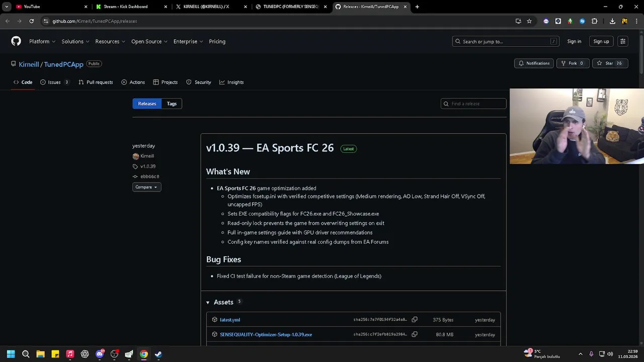Open Issues tab with 3 issues
Viewport: 644px width, 362px height.
click(x=54, y=82)
